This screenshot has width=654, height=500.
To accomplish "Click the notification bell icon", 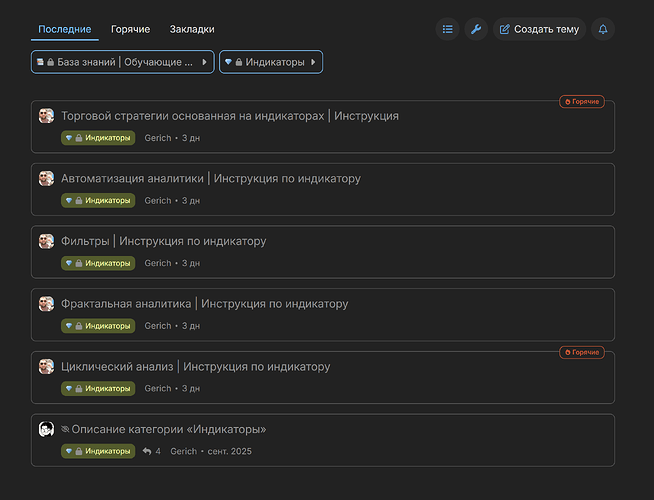I will [x=603, y=29].
